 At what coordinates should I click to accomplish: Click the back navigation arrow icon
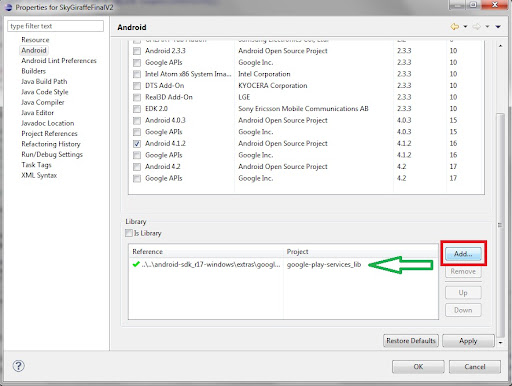455,27
